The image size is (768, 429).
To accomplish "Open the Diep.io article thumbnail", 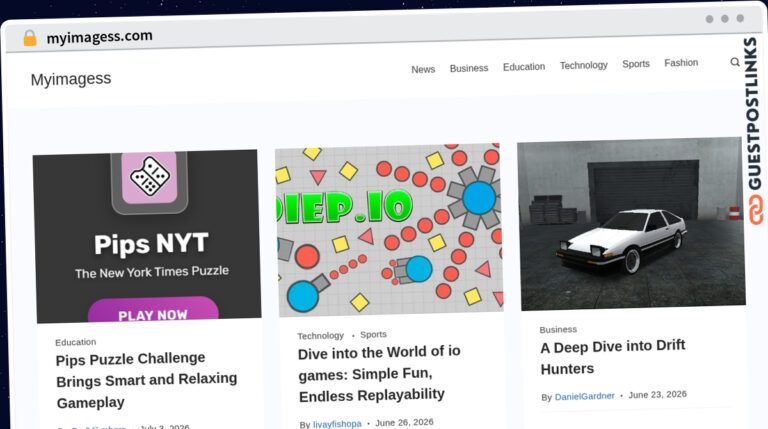I will pyautogui.click(x=389, y=230).
